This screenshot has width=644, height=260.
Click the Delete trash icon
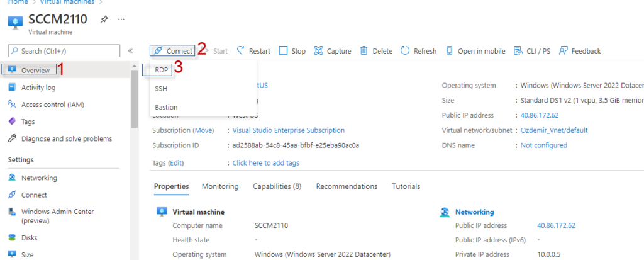(364, 50)
